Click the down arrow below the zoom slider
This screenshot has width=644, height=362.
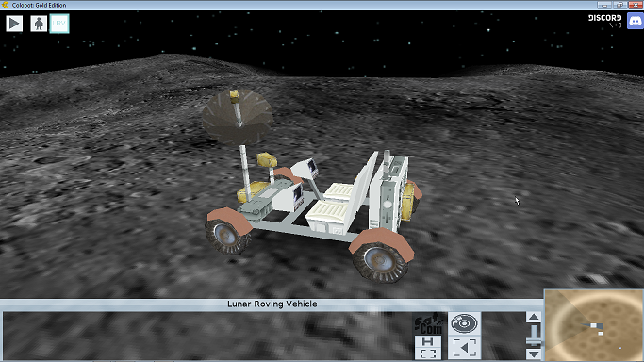pyautogui.click(x=534, y=354)
